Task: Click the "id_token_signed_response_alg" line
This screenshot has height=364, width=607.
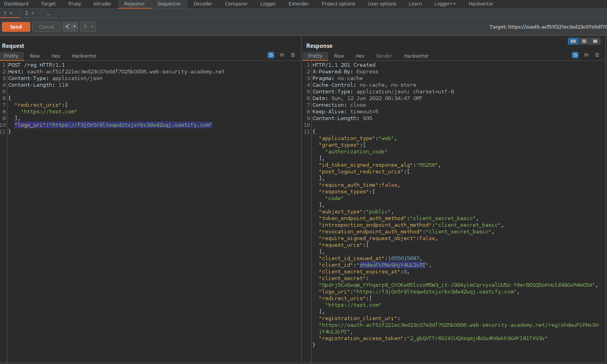Action: click(x=380, y=165)
